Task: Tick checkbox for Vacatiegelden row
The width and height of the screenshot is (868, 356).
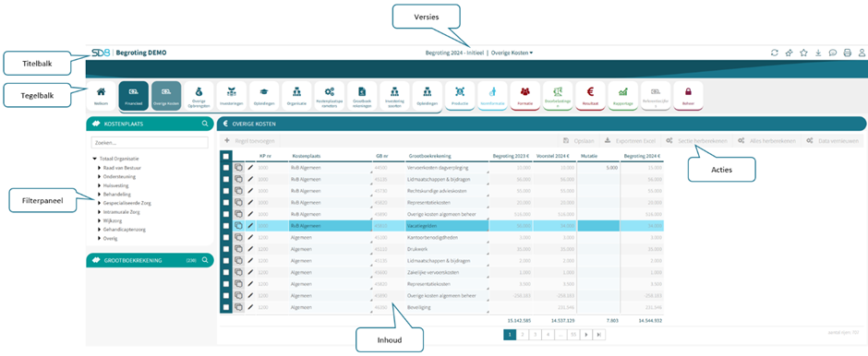Action: pyautogui.click(x=226, y=226)
